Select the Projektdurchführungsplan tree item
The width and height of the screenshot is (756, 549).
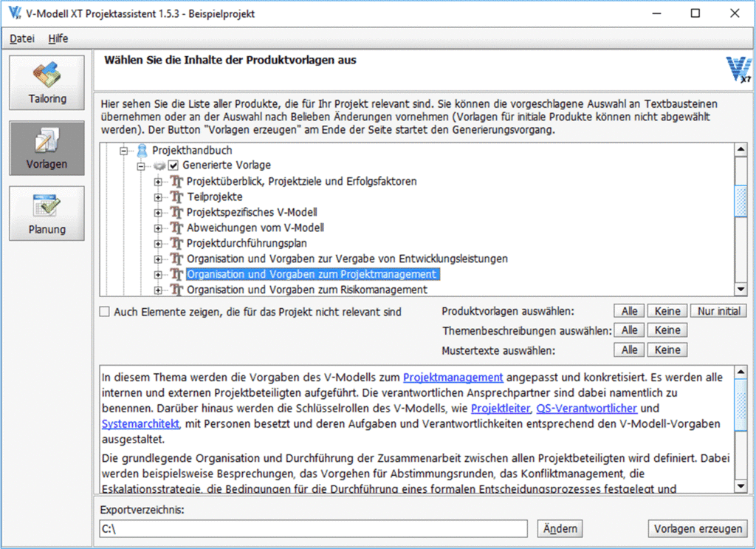point(247,243)
